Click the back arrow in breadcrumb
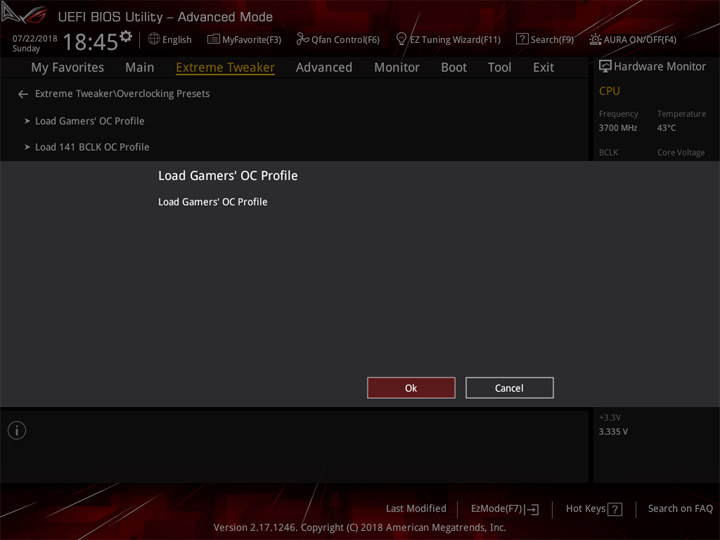The width and height of the screenshot is (720, 540). point(23,94)
